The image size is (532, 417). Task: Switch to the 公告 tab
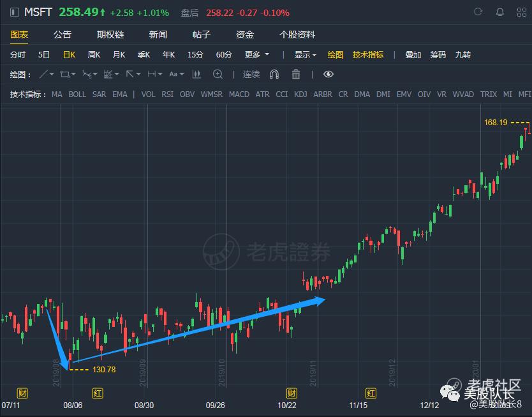[x=63, y=34]
